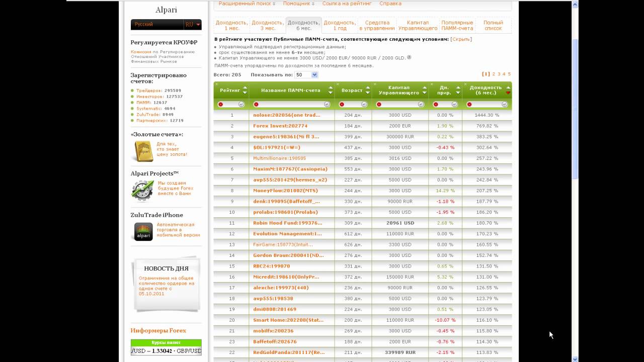Screen dimensions: 644x362
Task: Open account MoneyFlow:201002(MTS)
Action: (285, 191)
